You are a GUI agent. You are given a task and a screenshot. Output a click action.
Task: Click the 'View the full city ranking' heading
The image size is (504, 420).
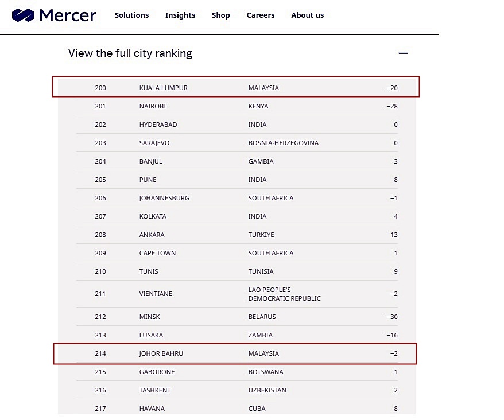pos(130,53)
